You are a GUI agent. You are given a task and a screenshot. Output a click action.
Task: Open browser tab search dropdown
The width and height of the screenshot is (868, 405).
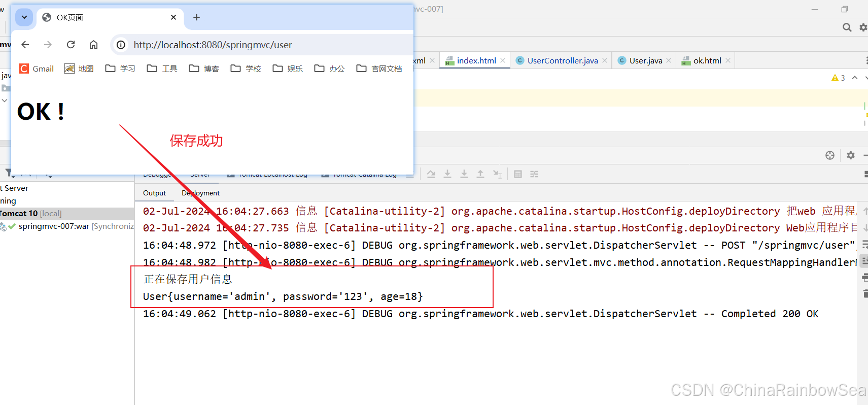pyautogui.click(x=24, y=17)
